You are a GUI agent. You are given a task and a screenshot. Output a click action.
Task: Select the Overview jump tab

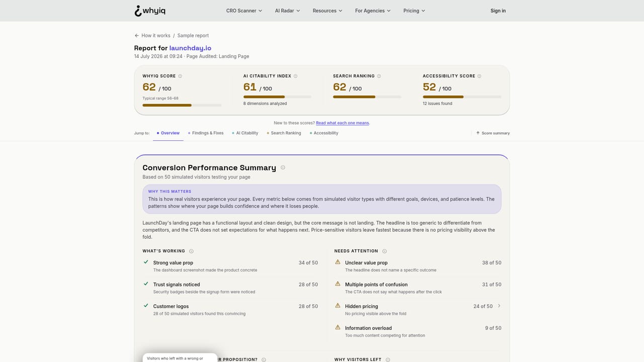click(x=168, y=133)
